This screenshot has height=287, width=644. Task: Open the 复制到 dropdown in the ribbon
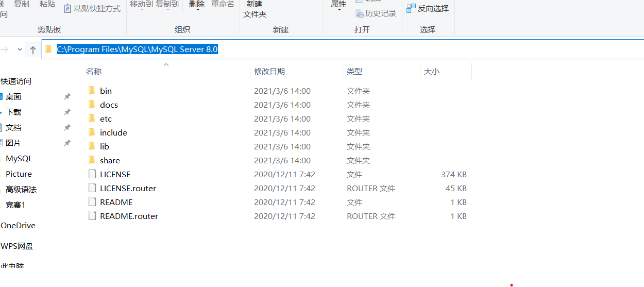click(x=167, y=4)
